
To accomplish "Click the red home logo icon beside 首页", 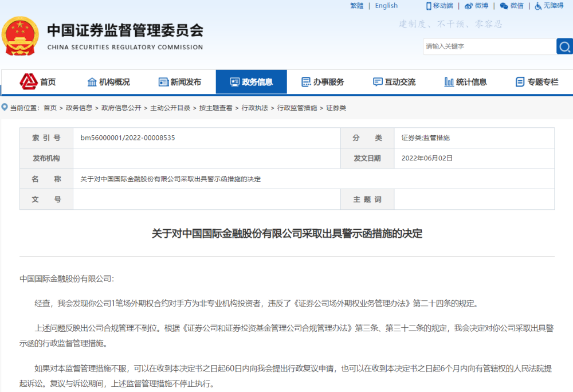I will click(29, 81).
